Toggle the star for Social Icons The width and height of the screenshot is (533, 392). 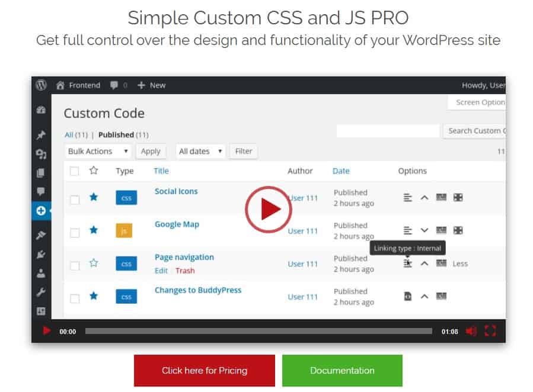[x=94, y=197]
